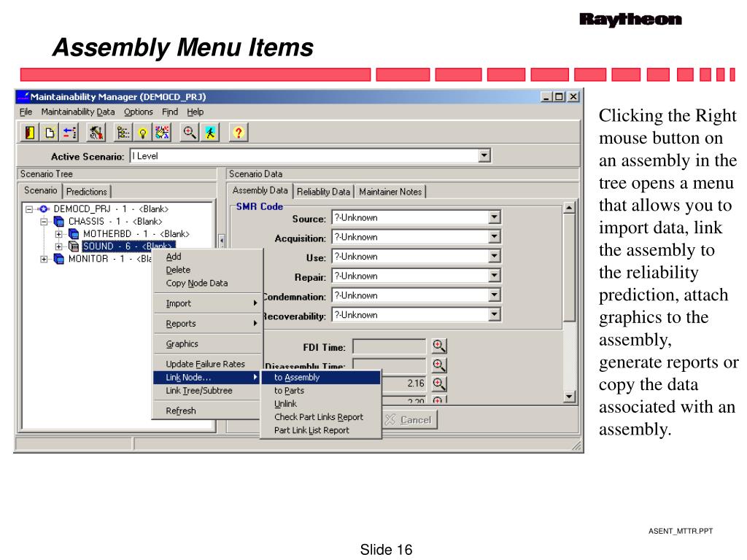
Task: Click the tree structure toolbar icon
Action: pos(123,133)
